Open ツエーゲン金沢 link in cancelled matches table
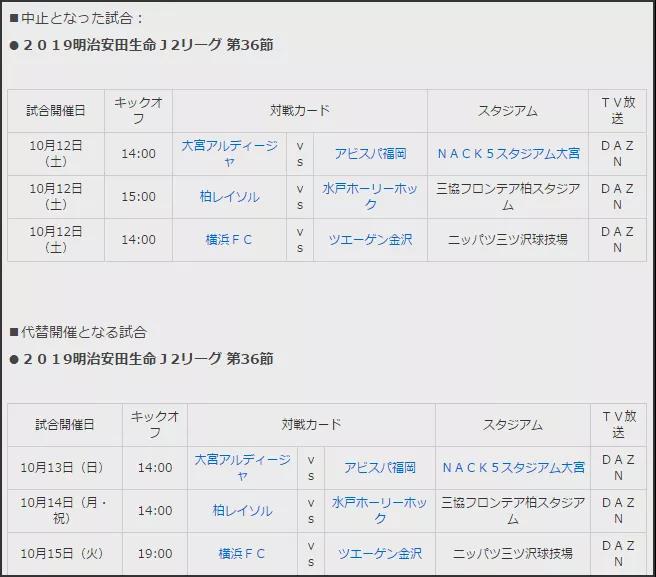Viewport: 656px width, 577px height. tap(370, 240)
